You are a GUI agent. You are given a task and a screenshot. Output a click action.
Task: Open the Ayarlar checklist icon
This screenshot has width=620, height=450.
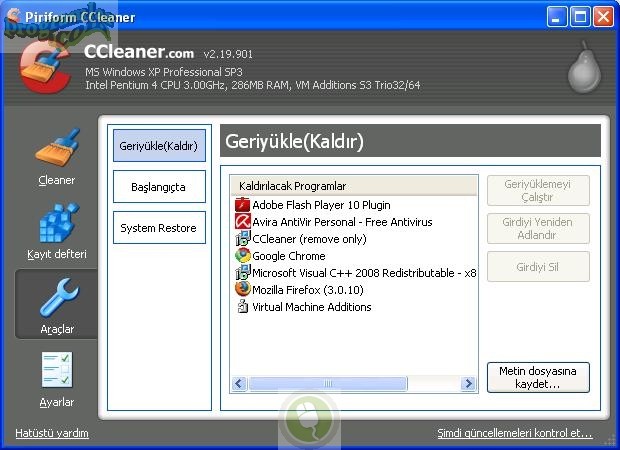[57, 370]
